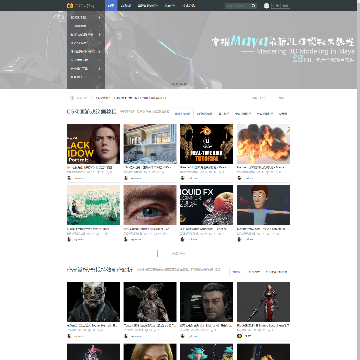Viewport: 360px width, 360px height.
Task: Open the winged armored warrior model thumbnail
Action: [150, 302]
